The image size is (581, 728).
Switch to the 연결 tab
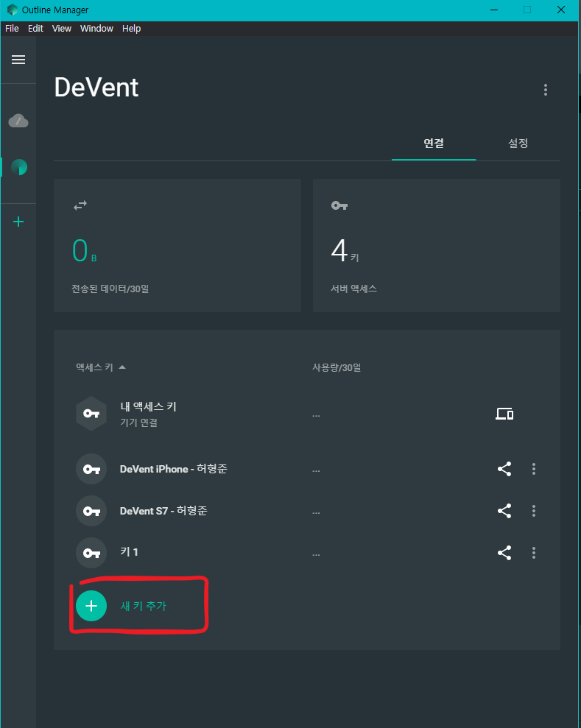point(433,143)
